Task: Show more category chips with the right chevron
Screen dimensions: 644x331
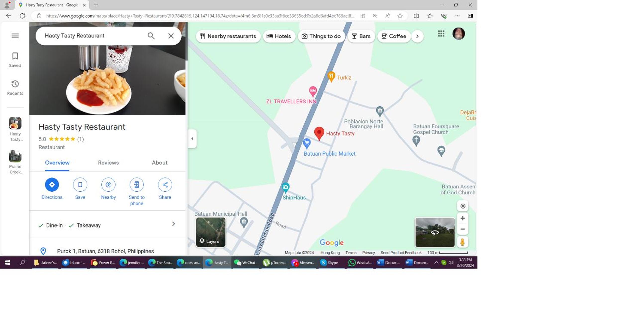Action: pyautogui.click(x=417, y=36)
